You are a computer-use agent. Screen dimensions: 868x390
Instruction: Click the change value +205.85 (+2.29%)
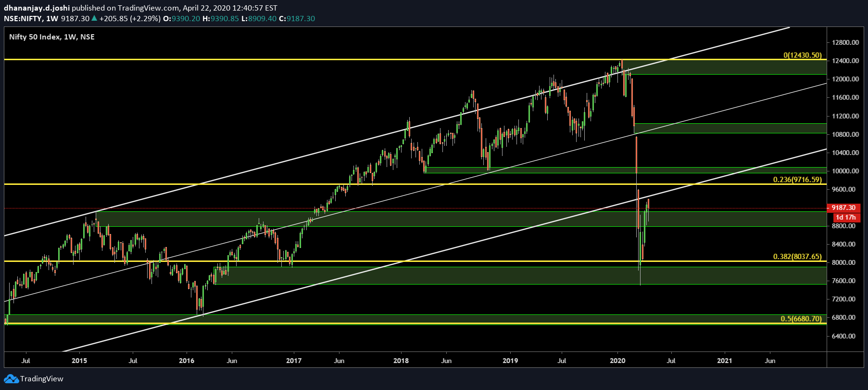(130, 18)
